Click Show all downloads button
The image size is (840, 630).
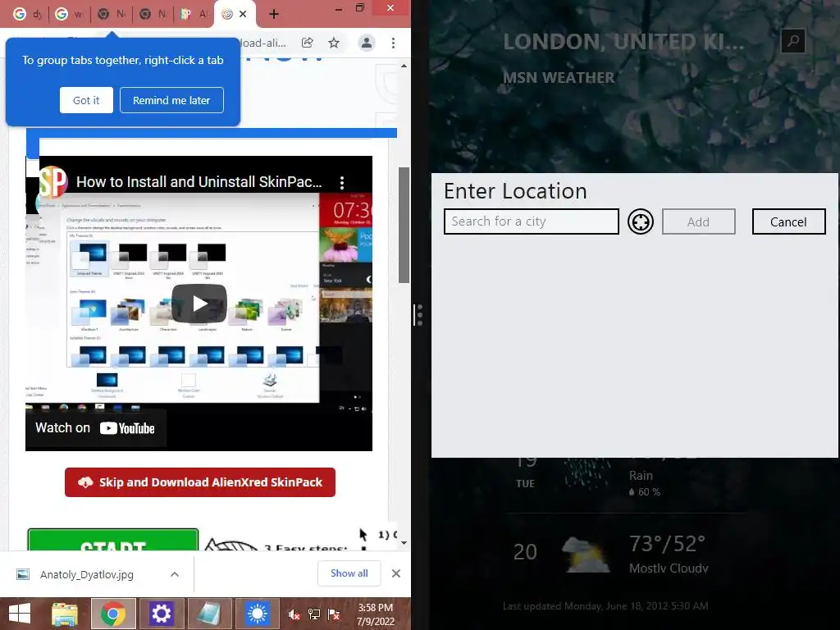[x=349, y=573]
